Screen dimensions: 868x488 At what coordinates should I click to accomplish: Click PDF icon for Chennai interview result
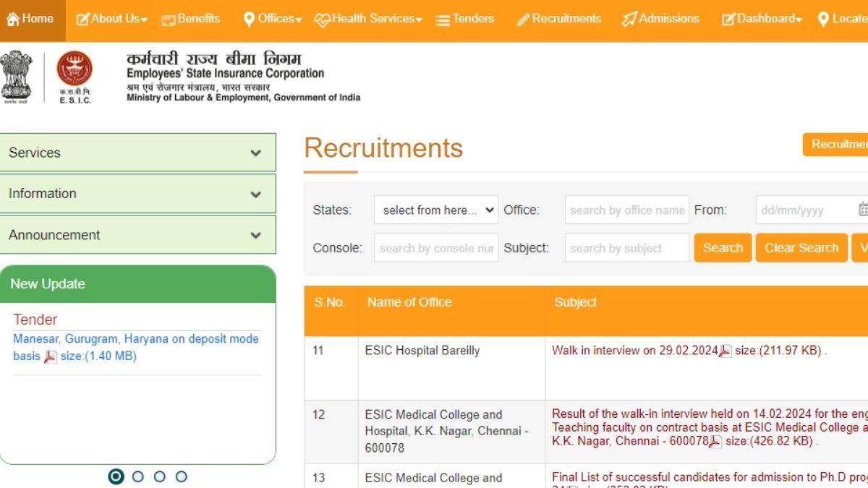click(x=715, y=442)
